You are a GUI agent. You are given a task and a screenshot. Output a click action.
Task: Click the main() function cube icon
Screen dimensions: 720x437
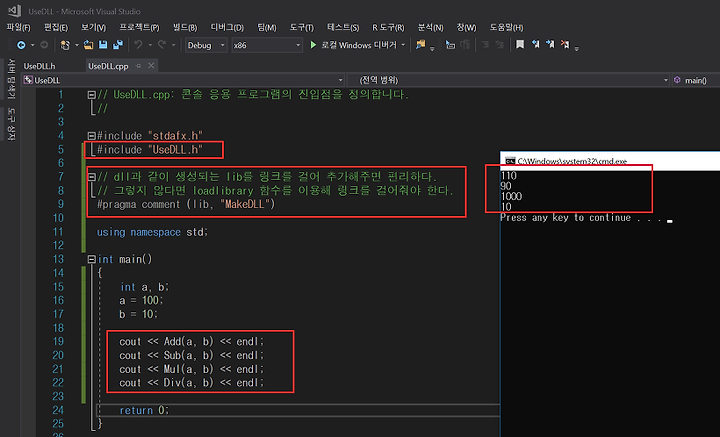pos(677,80)
